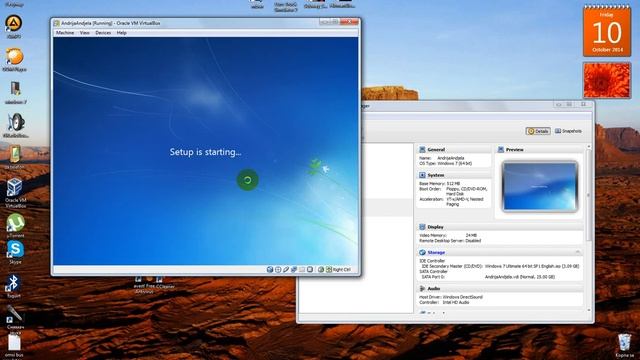The height and width of the screenshot is (360, 640).
Task: Open the View menu in VM window
Action: (84, 33)
